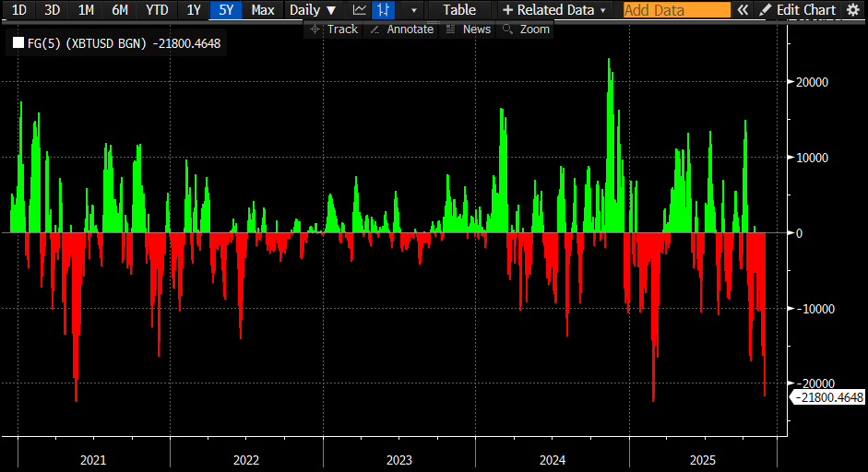
Task: Open the Related Data dropdown
Action: [x=554, y=10]
